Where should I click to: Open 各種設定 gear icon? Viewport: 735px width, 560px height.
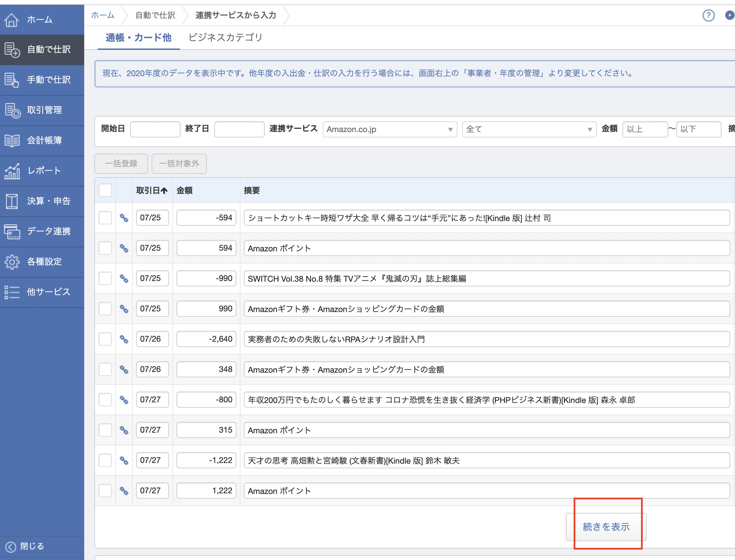(x=12, y=262)
